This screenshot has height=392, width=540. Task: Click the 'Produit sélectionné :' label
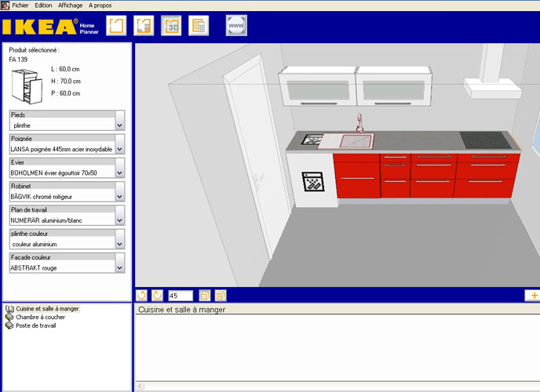pyautogui.click(x=34, y=50)
